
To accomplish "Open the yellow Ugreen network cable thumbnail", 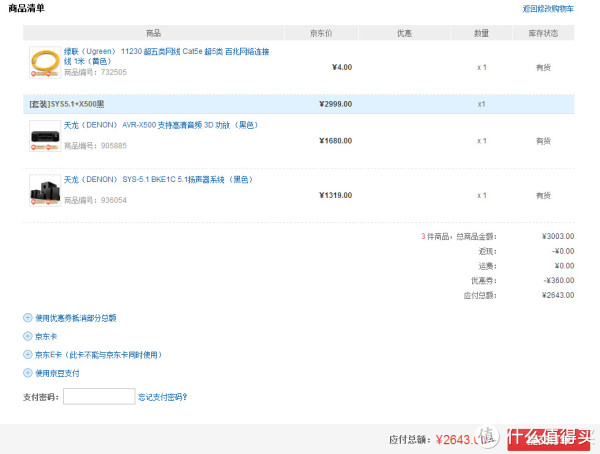I will tap(45, 62).
